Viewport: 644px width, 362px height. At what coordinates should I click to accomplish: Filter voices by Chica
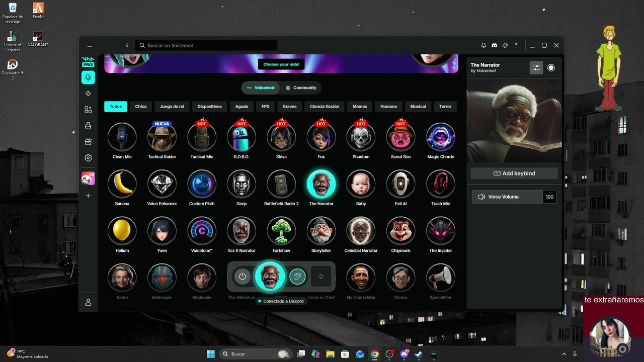(141, 107)
